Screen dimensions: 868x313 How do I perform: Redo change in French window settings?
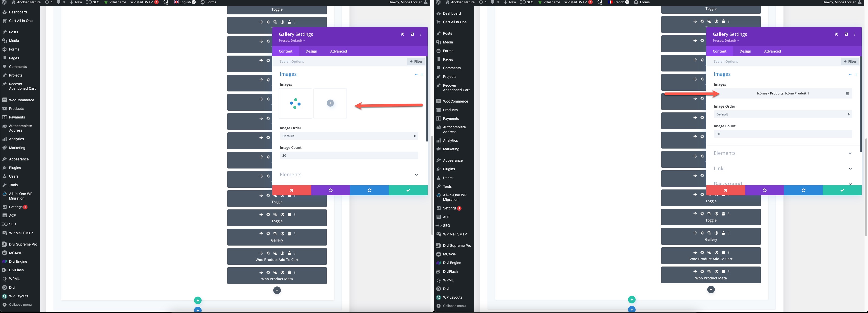tap(803, 190)
